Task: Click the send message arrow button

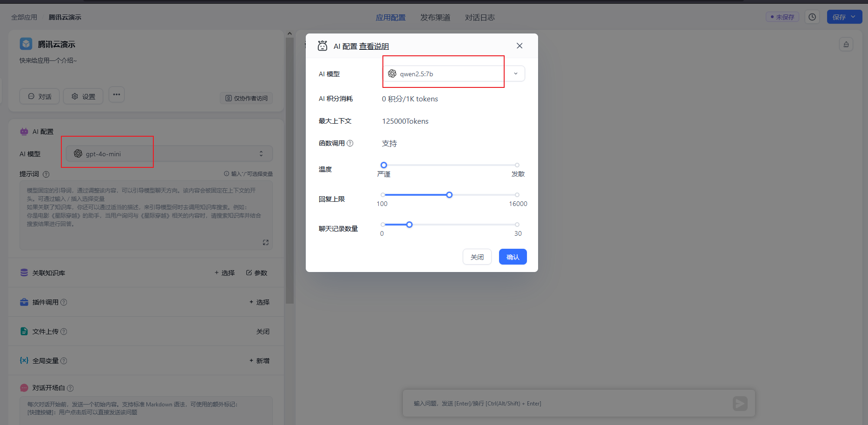Action: 740,403
